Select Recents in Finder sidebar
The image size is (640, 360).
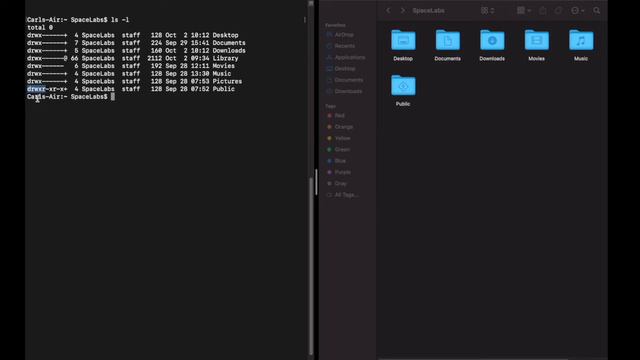(341, 46)
